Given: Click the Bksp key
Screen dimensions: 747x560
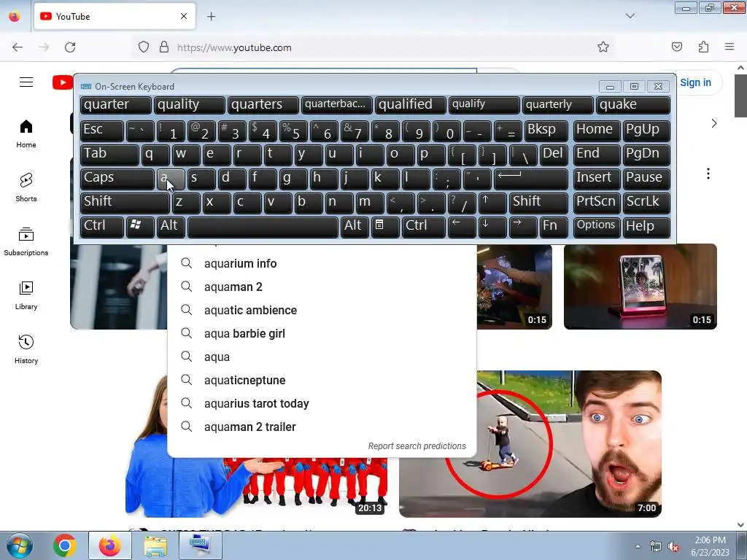Looking at the screenshot, I should pos(546,131).
